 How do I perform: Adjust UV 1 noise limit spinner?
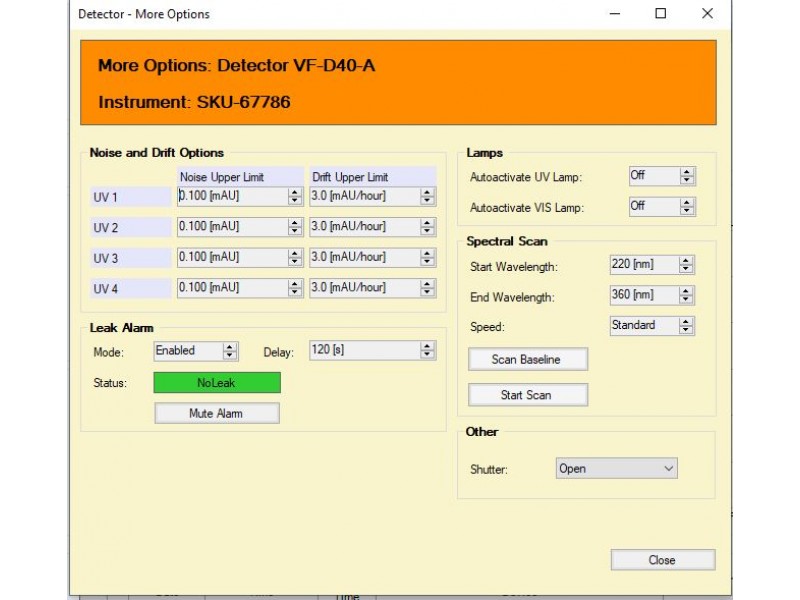295,196
